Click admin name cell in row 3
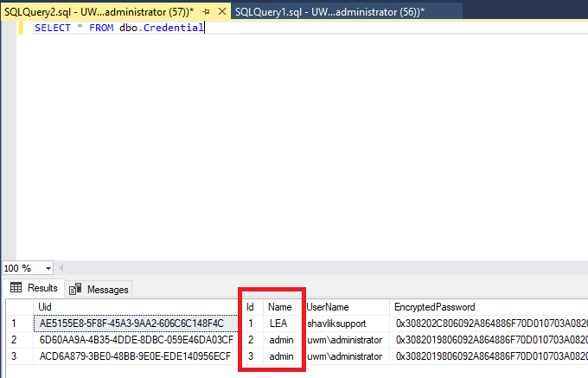The image size is (588, 378). [284, 356]
